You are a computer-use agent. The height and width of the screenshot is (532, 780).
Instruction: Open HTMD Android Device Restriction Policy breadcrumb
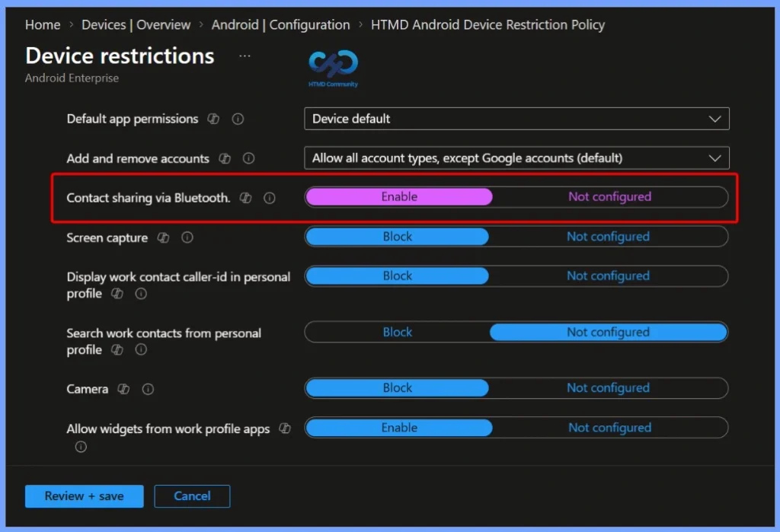487,25
